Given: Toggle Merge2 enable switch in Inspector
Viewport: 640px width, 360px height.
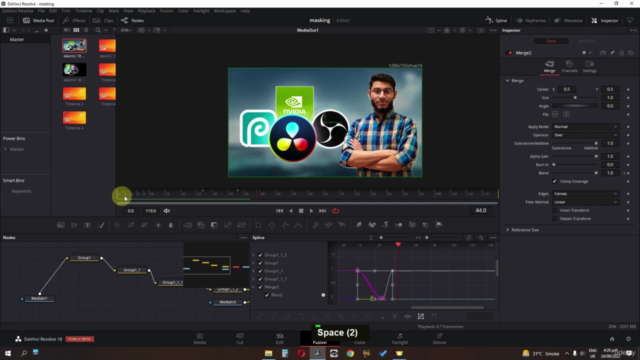Looking at the screenshot, I should click(x=510, y=53).
